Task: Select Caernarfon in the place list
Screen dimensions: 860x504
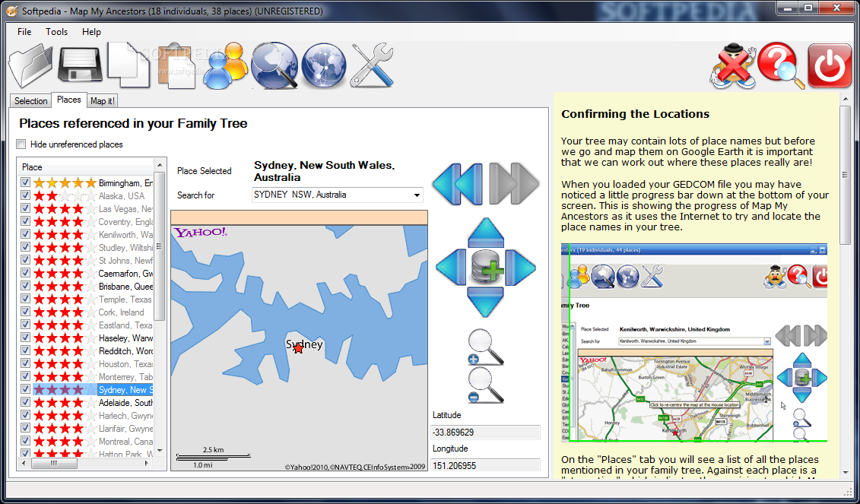Action: pos(125,273)
